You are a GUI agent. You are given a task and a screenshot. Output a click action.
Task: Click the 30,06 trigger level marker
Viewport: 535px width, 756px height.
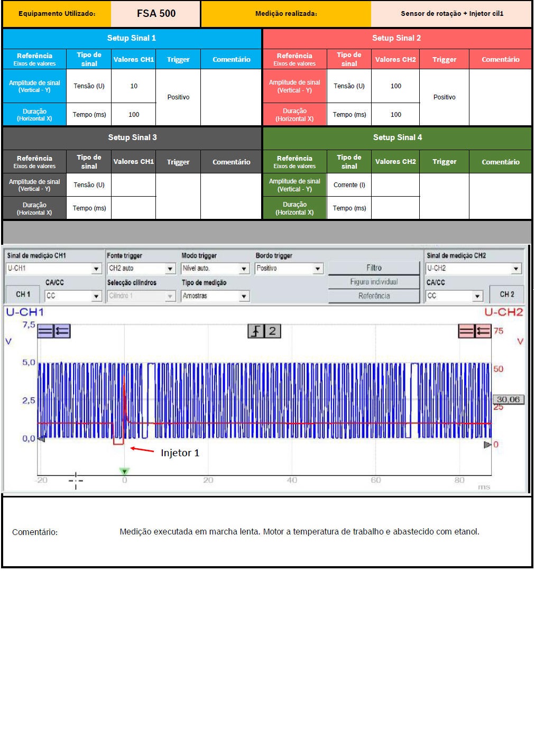click(509, 400)
